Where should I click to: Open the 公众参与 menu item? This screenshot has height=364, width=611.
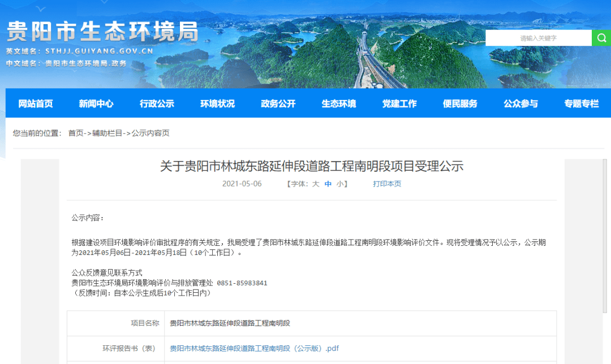(521, 103)
